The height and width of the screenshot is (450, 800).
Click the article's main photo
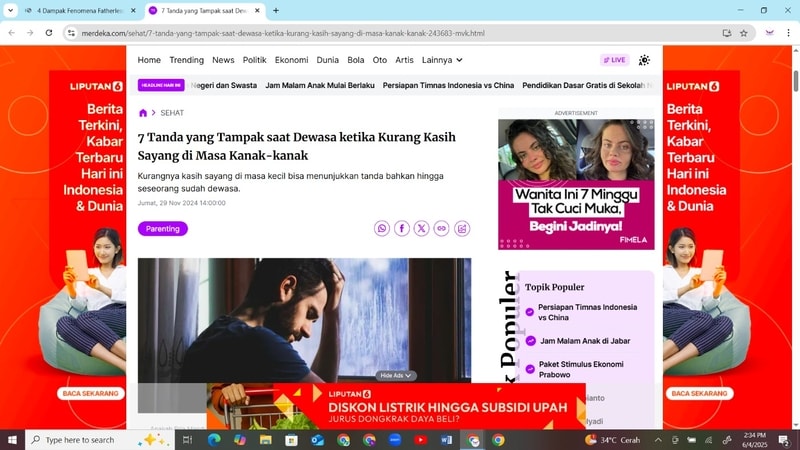[x=304, y=320]
